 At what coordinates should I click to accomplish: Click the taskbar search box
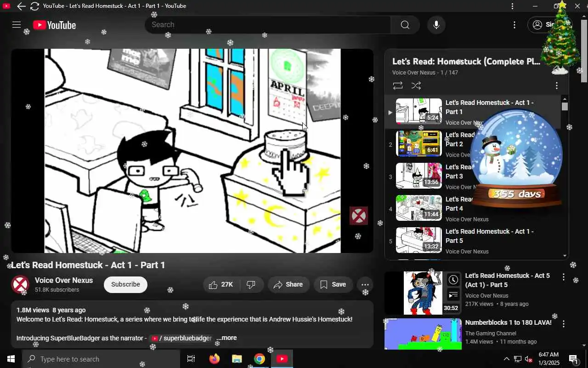click(x=101, y=359)
